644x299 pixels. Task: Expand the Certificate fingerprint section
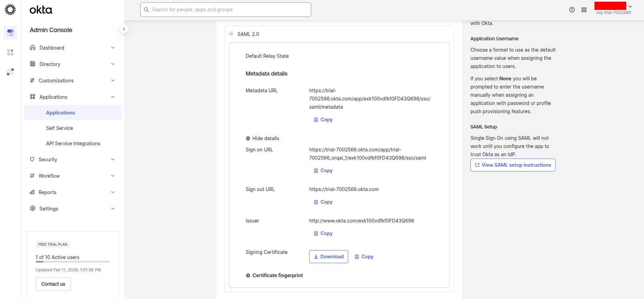coord(274,275)
